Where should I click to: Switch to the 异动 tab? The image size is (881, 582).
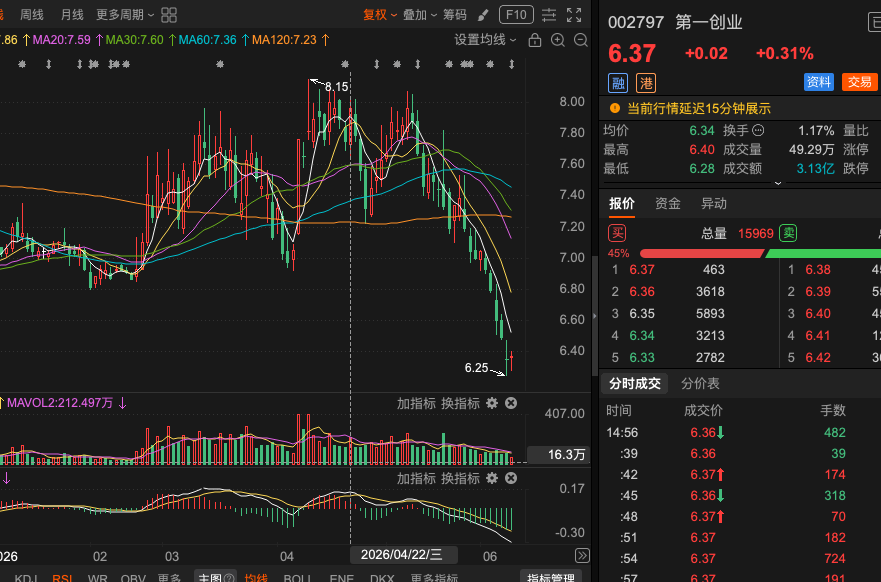tap(714, 203)
